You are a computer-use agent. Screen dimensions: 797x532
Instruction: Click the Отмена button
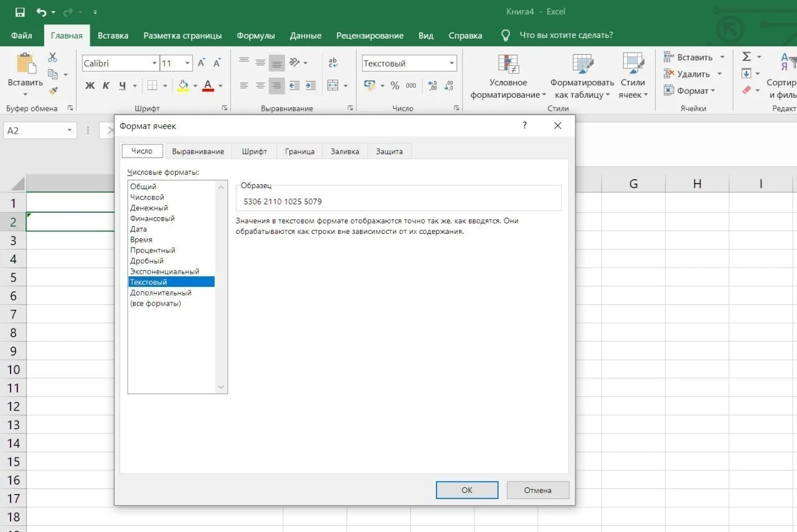tap(537, 490)
